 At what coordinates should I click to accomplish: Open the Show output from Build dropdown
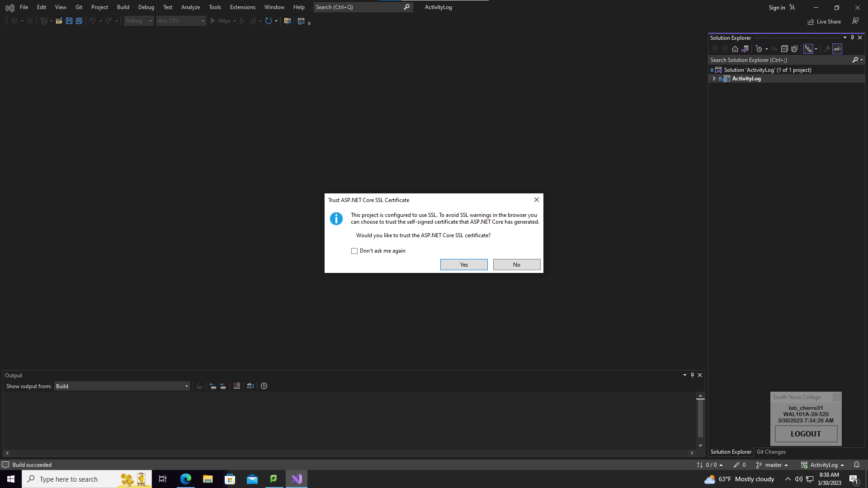(x=122, y=386)
